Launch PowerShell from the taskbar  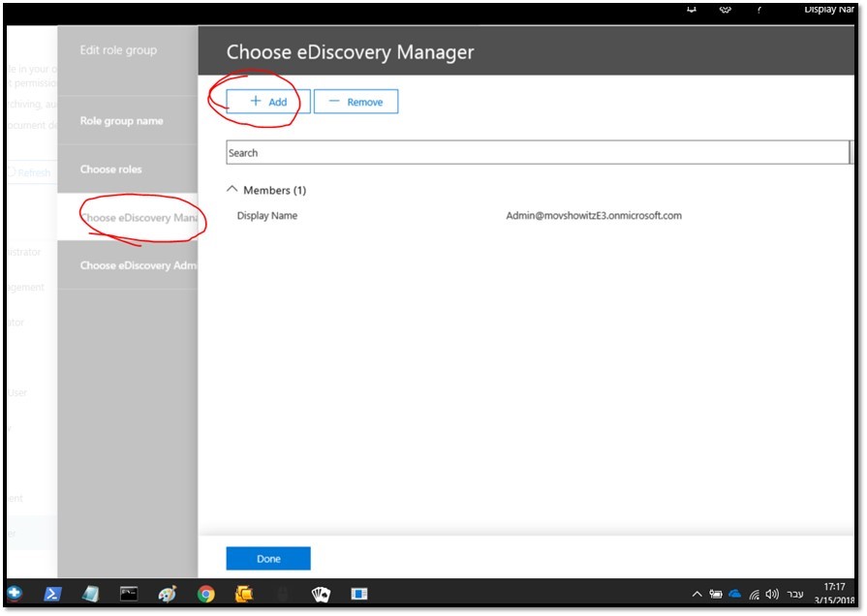(x=53, y=594)
